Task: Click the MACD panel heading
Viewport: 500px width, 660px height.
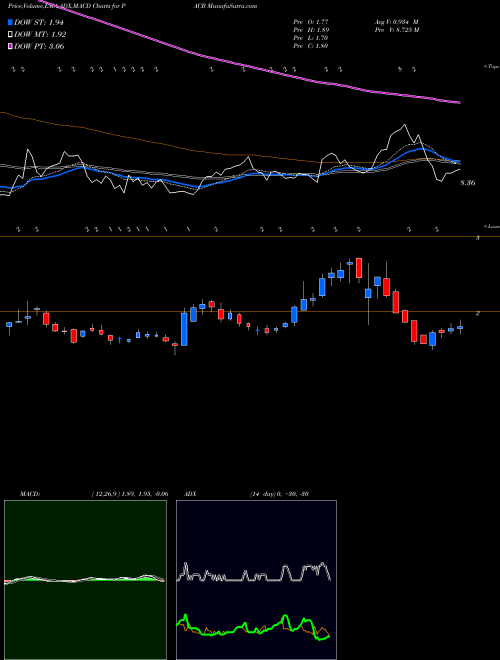Action: tap(30, 494)
